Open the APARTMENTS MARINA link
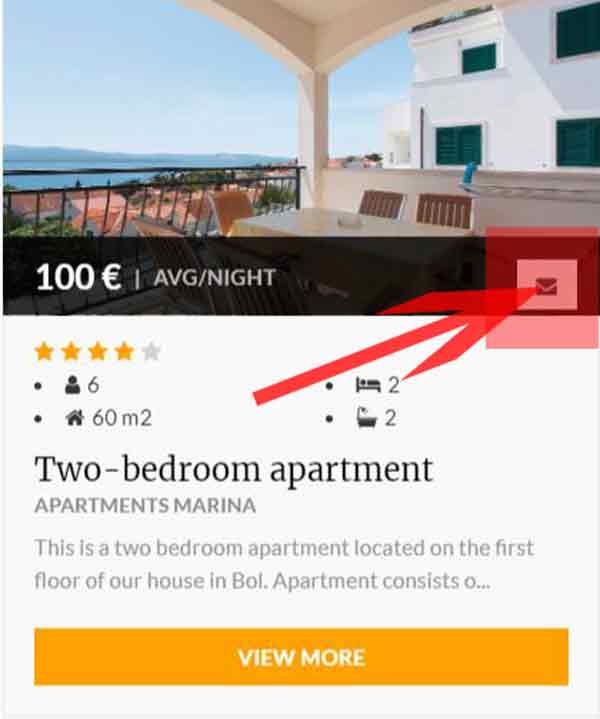 pyautogui.click(x=145, y=506)
